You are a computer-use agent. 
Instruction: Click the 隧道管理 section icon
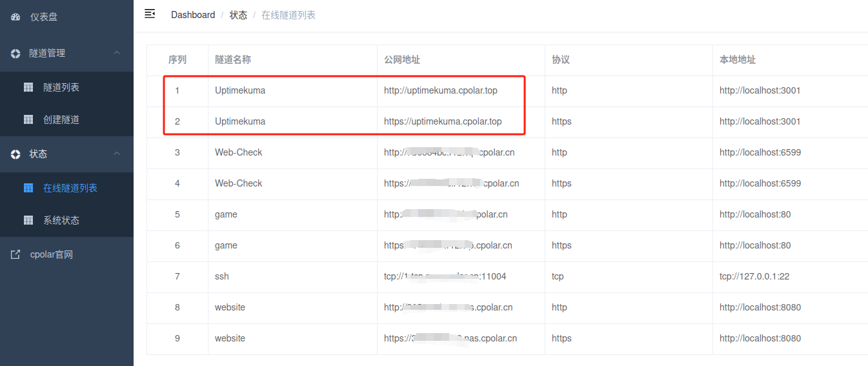15,54
